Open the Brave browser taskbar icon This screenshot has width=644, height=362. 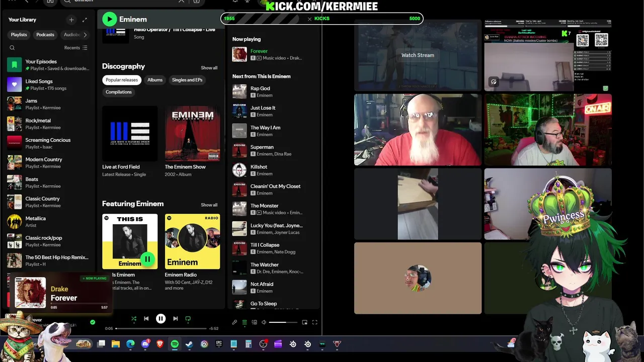tap(160, 344)
